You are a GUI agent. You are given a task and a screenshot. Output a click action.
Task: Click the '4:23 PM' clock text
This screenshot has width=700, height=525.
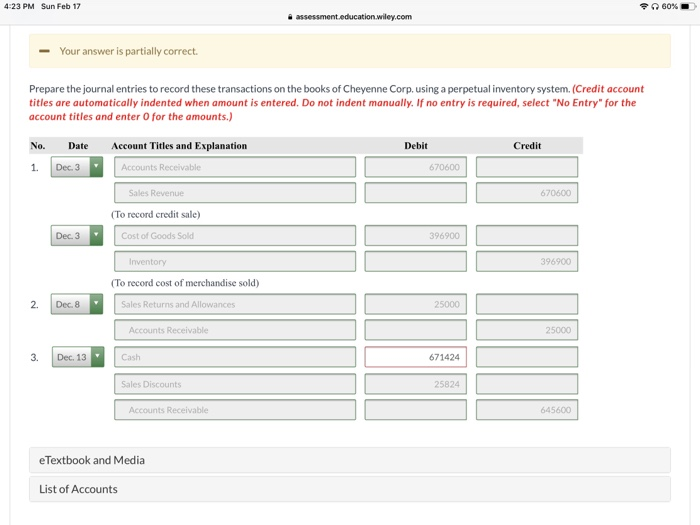pos(19,6)
